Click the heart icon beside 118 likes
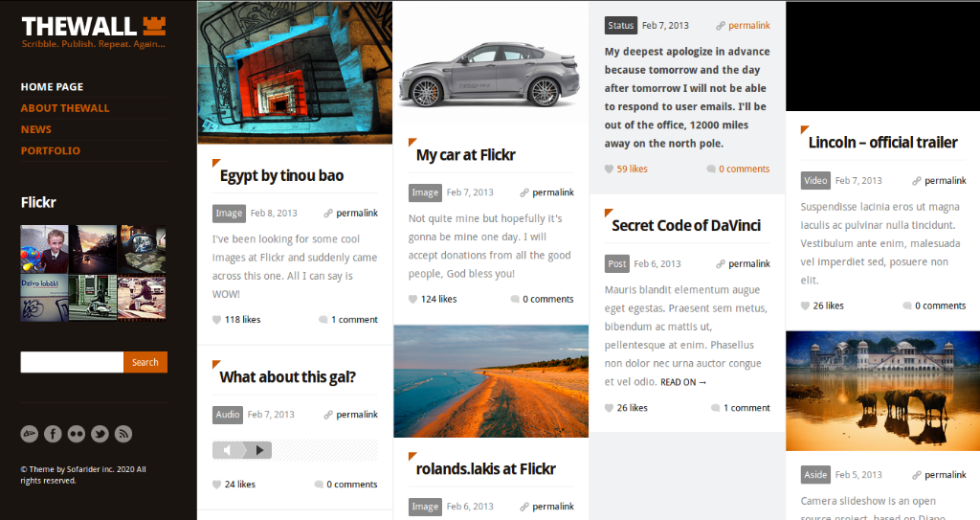 tap(217, 320)
